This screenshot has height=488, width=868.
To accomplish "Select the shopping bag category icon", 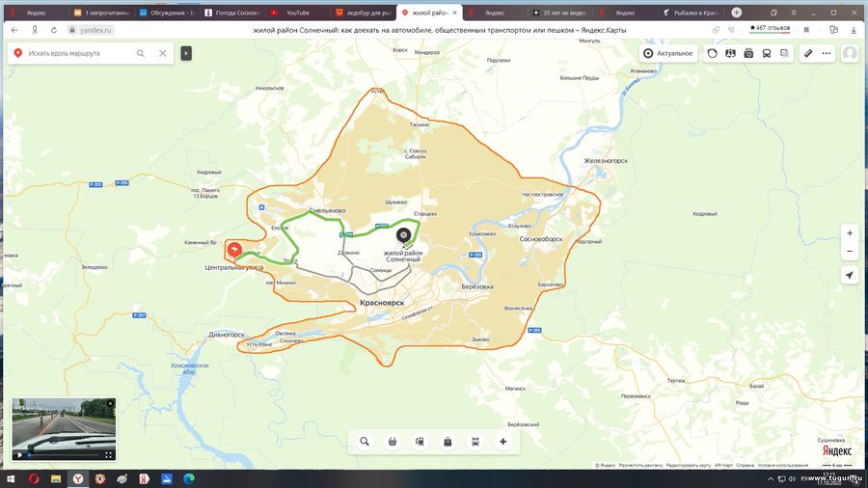I will [x=448, y=442].
